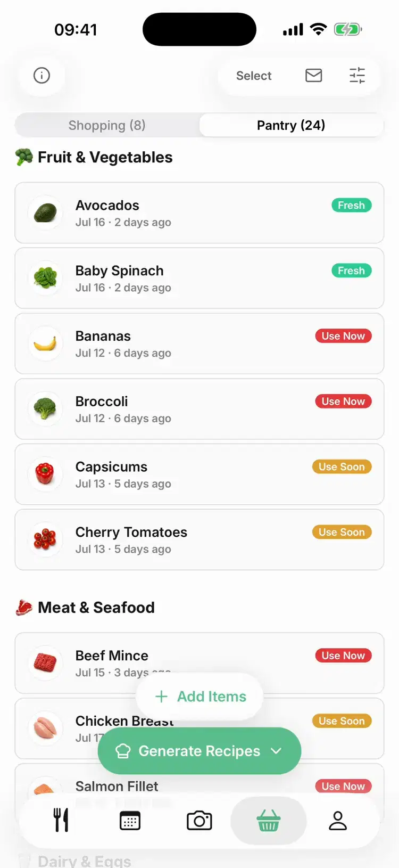Open the Avocados pantry item
This screenshot has width=399, height=868.
pos(199,213)
